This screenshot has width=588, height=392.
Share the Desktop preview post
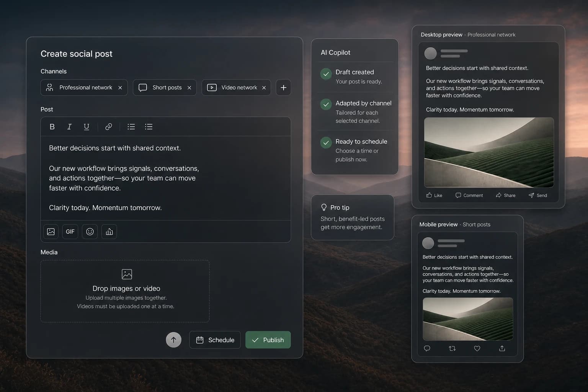(x=505, y=195)
